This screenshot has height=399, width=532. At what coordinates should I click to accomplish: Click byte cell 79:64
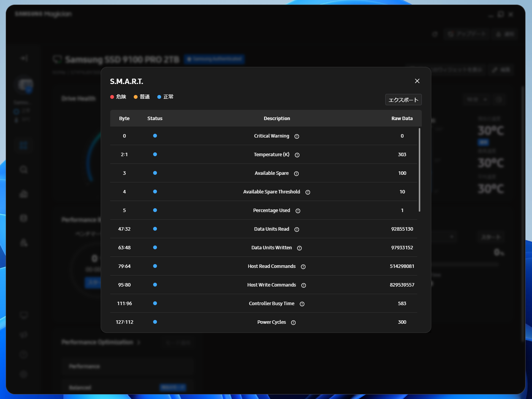[124, 266]
